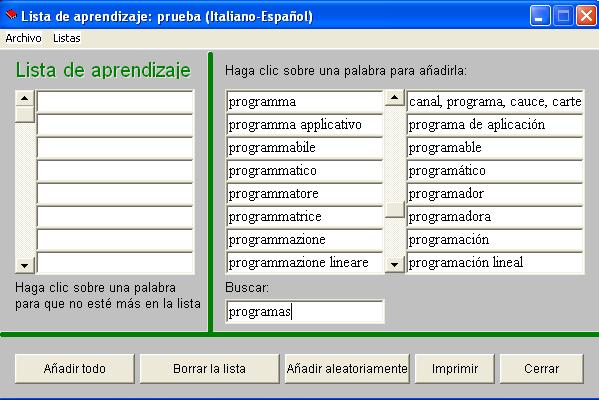Select the programmazione lineare entry
The width and height of the screenshot is (599, 400).
point(305,262)
